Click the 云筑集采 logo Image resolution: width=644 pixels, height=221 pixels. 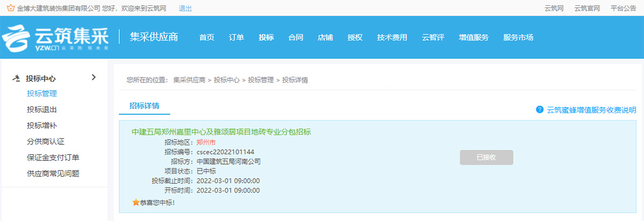[x=56, y=38]
